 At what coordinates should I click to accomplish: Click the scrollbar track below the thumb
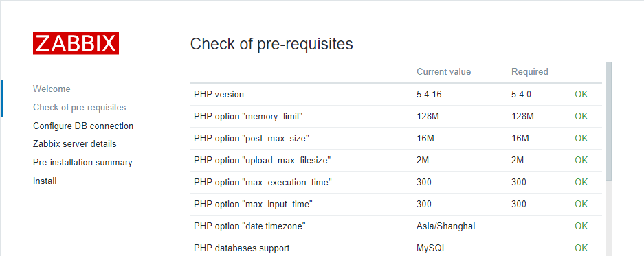click(608, 218)
